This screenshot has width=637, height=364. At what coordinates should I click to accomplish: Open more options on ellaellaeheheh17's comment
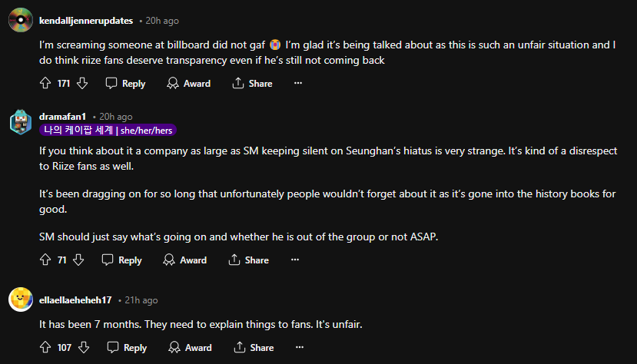[300, 348]
